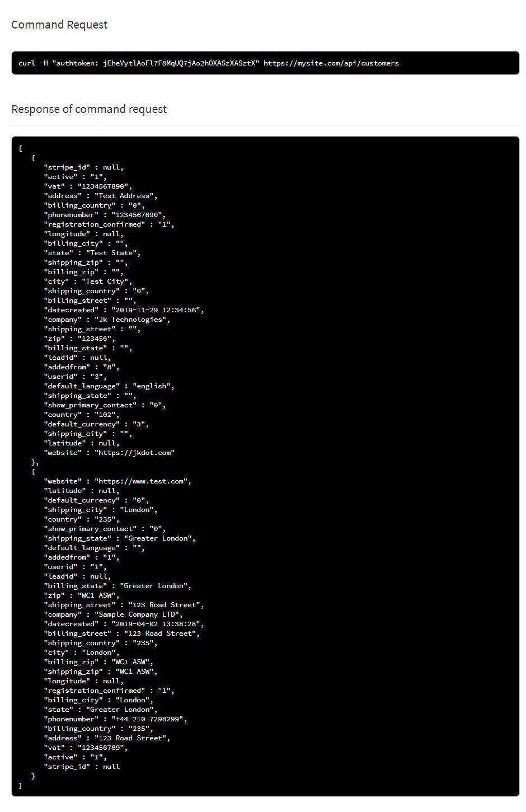
Task: Click the opening square bracket of response
Action: pyautogui.click(x=21, y=148)
